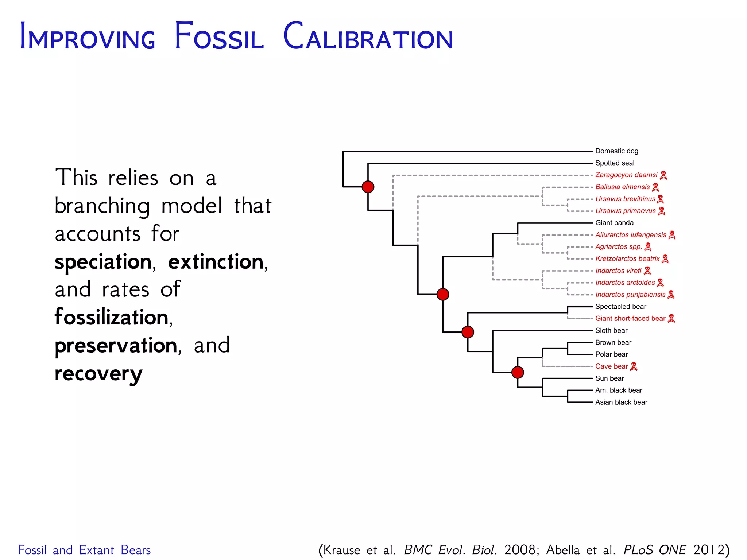The height and width of the screenshot is (560, 747).
Task: Click the Fossil and Extant Bears footer link
Action: [x=84, y=550]
